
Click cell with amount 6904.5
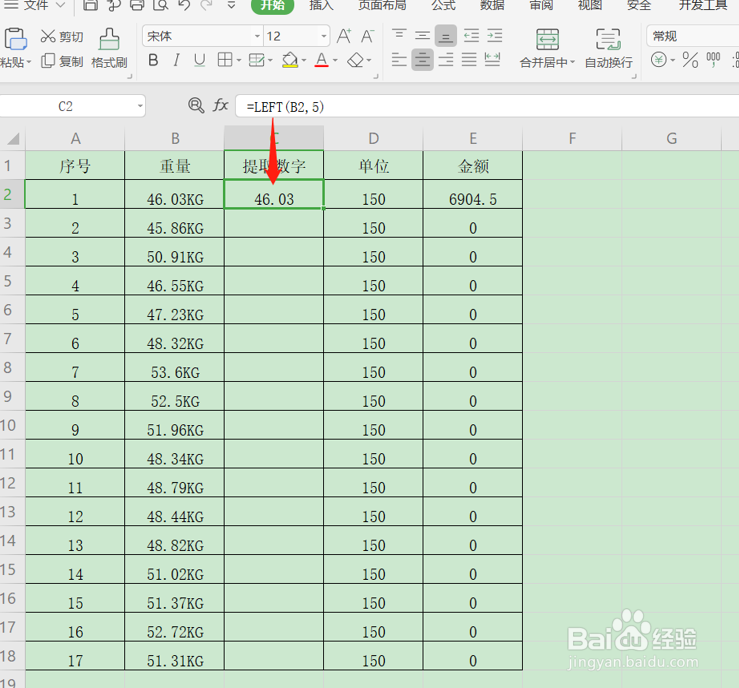pos(473,194)
